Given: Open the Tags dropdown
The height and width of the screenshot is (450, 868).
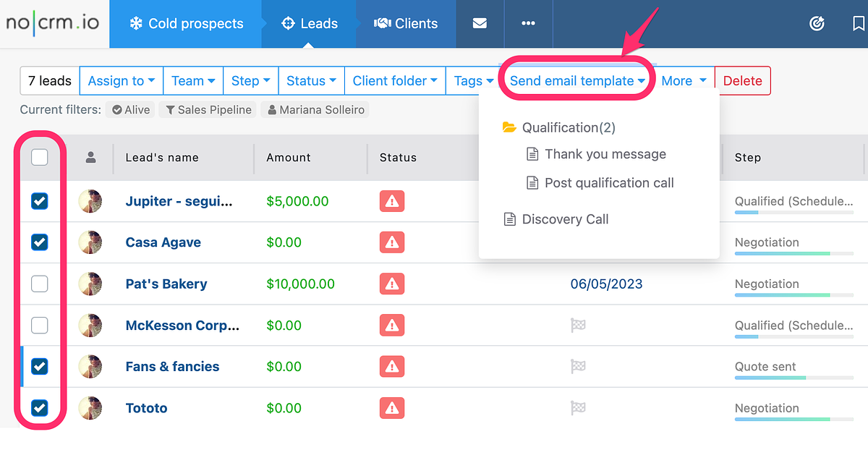Looking at the screenshot, I should point(473,81).
